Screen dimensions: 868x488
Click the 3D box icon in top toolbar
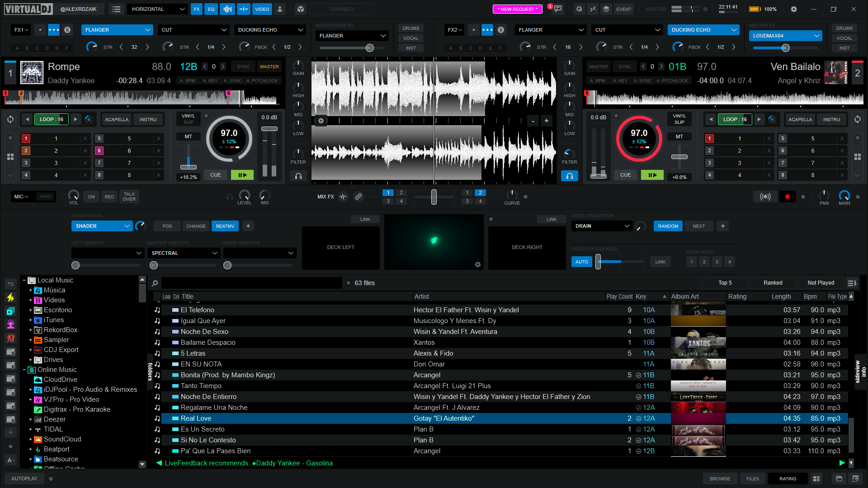tap(301, 9)
